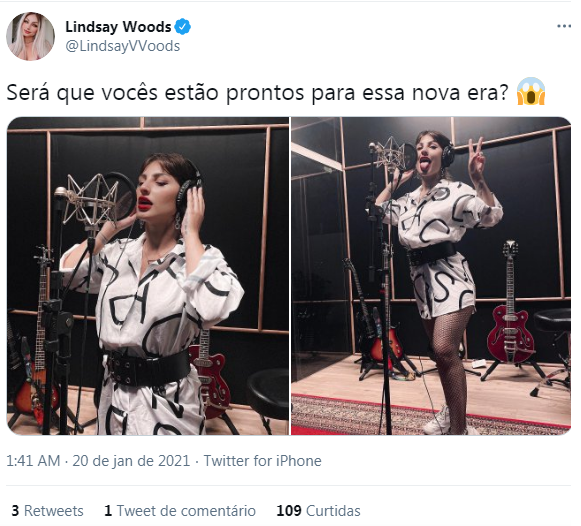This screenshot has height=526, width=581.
Task: Click the peace sign hand in right photo
Action: click(x=477, y=157)
